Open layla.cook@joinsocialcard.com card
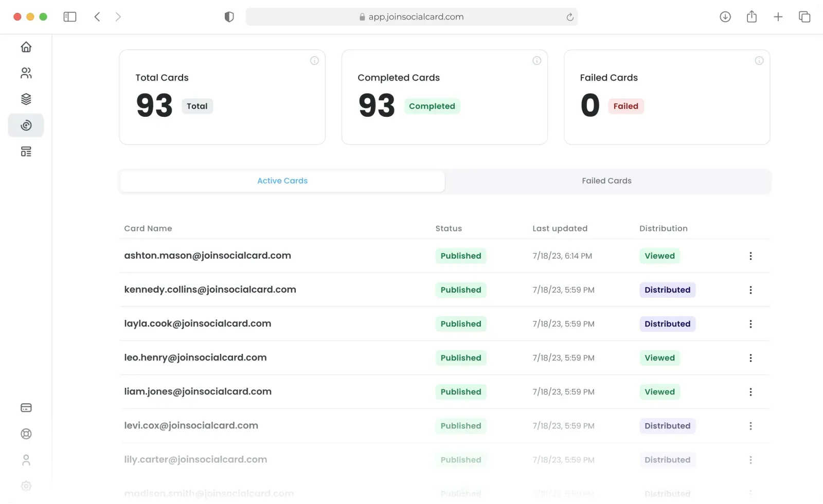Image resolution: width=823 pixels, height=504 pixels. pyautogui.click(x=198, y=323)
